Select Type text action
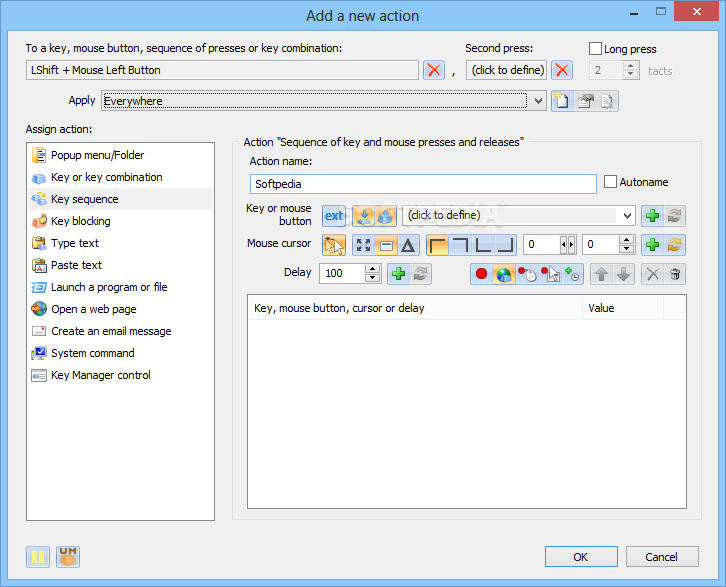 [120, 243]
